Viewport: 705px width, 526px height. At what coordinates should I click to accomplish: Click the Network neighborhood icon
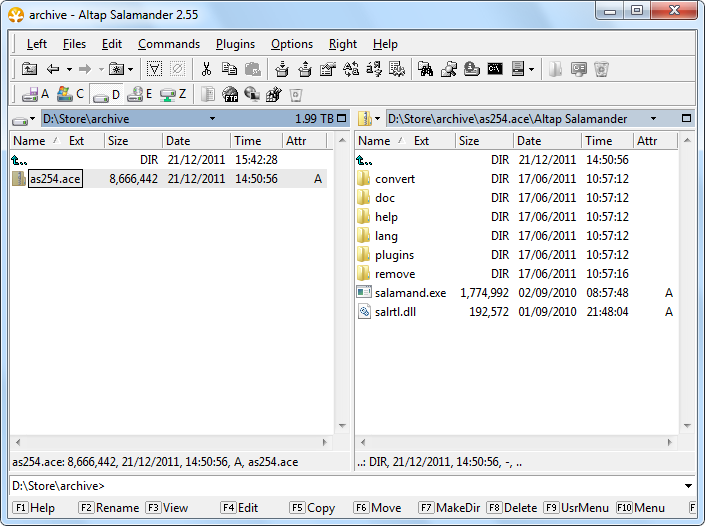pyautogui.click(x=252, y=94)
